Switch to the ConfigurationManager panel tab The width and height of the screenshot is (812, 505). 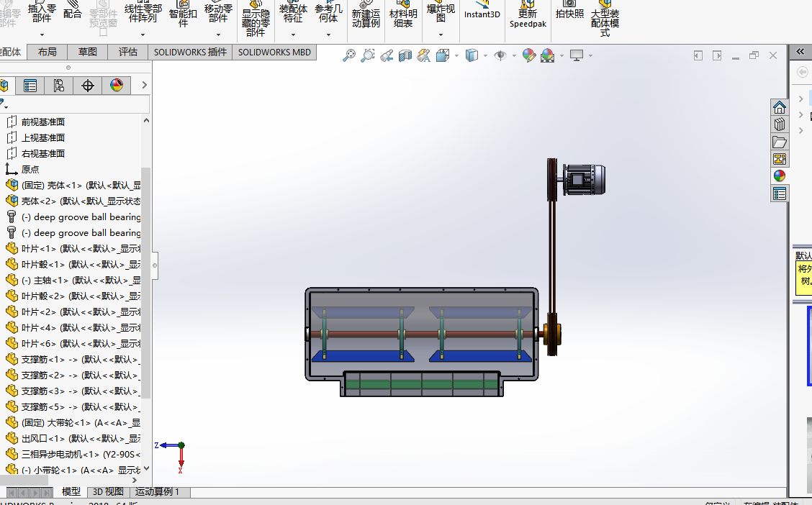[x=58, y=86]
